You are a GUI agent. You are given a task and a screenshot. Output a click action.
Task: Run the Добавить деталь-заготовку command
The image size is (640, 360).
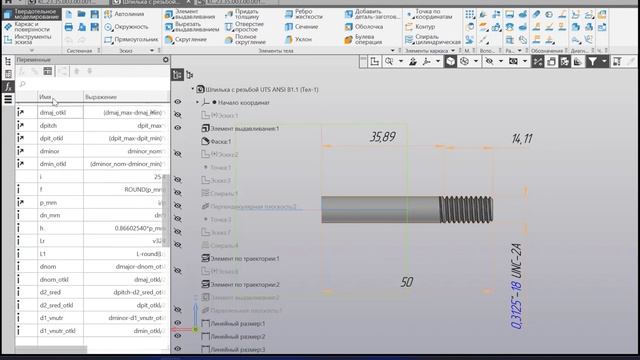(372, 14)
